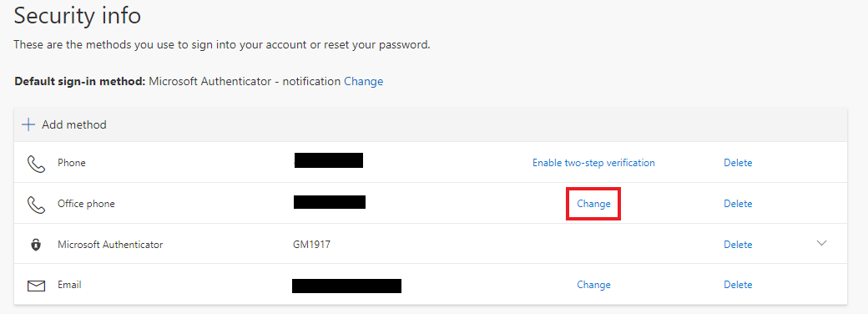Click the redacted Email address value
Screen dimensions: 868x314
pos(346,286)
